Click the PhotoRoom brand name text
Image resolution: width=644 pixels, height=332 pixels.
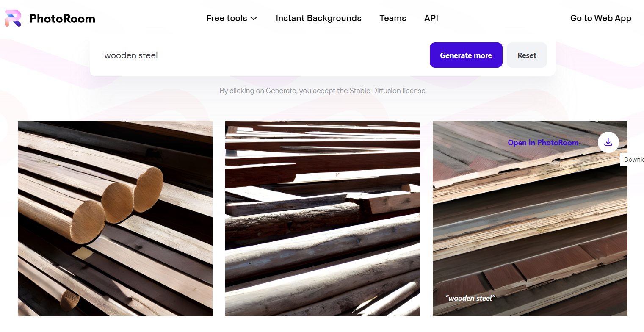click(62, 18)
